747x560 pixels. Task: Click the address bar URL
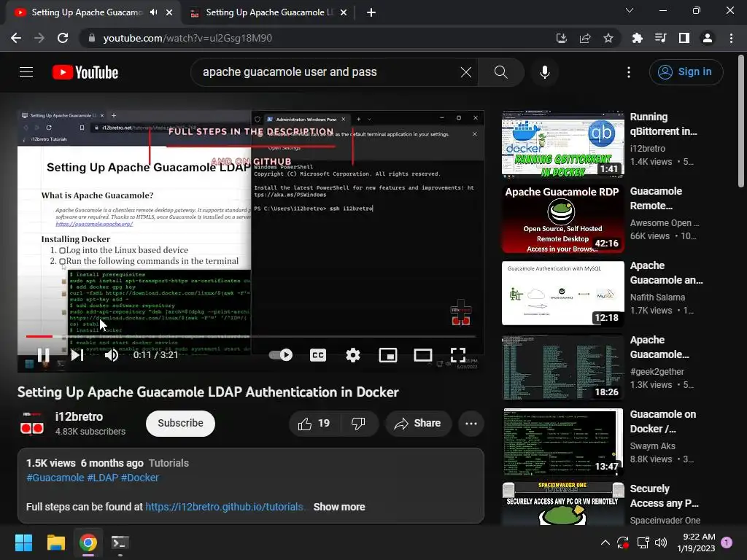click(187, 38)
